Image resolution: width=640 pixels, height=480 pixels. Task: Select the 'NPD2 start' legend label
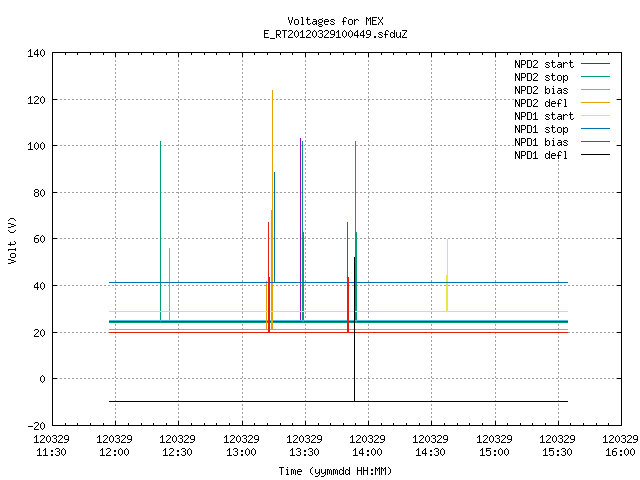coord(544,64)
